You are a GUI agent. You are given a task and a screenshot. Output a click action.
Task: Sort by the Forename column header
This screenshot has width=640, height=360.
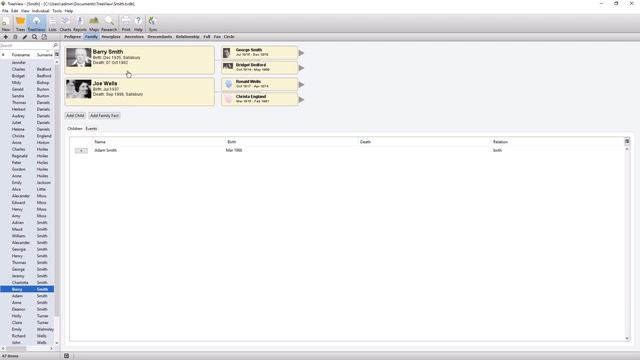[21, 55]
